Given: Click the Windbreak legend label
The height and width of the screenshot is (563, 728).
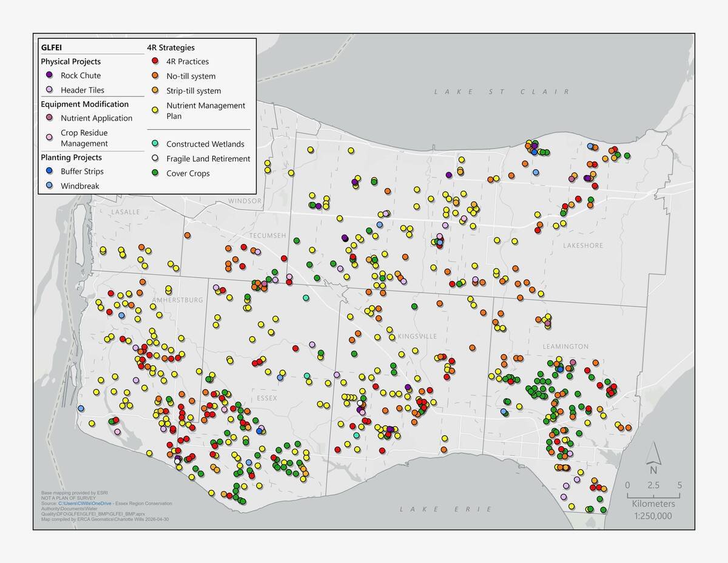Looking at the screenshot, I should pyautogui.click(x=81, y=186).
